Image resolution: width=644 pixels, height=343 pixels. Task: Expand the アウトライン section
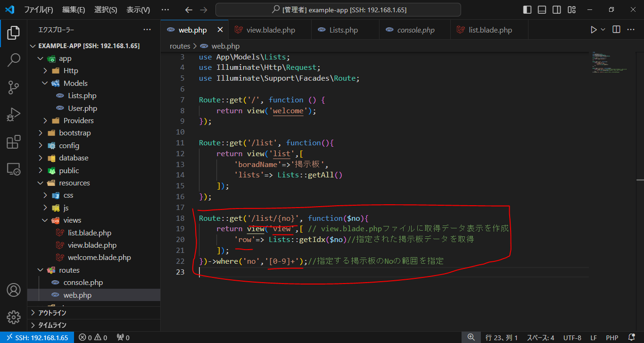pyautogui.click(x=94, y=313)
